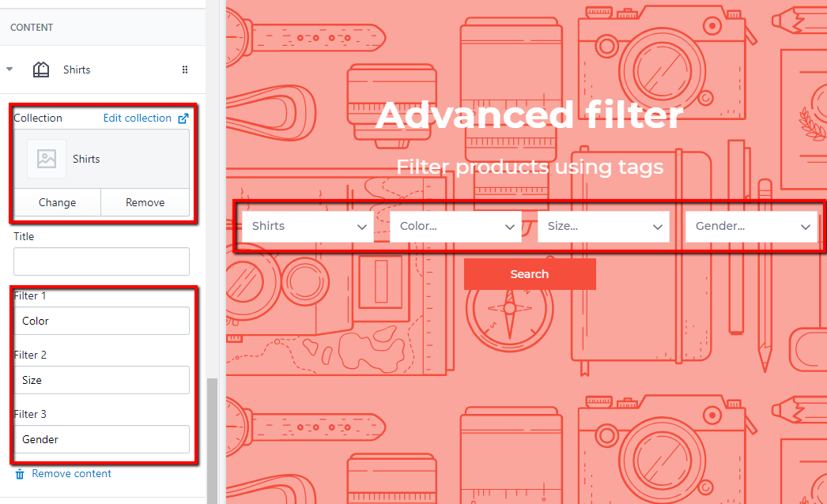
Task: Click the Filter products using tags subtitle
Action: tap(530, 167)
